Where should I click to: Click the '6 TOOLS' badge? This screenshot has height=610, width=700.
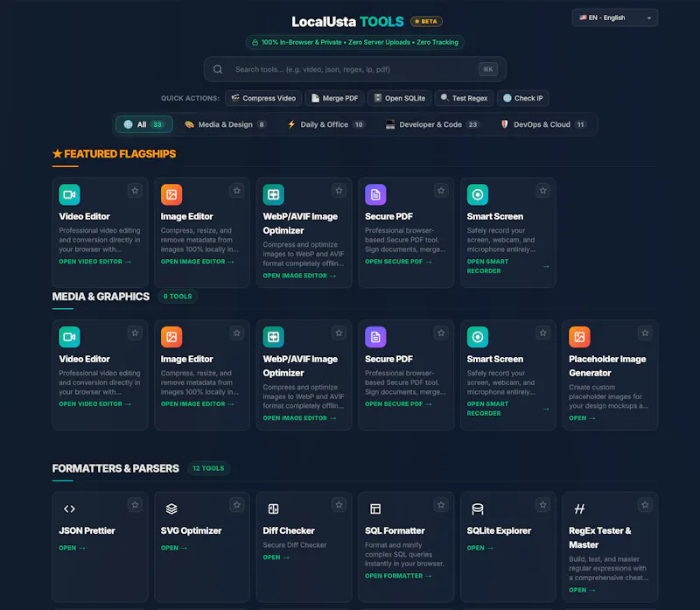178,297
